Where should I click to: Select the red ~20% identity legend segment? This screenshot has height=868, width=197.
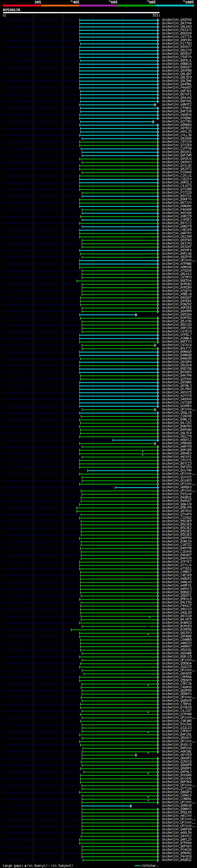click(x=22, y=6)
